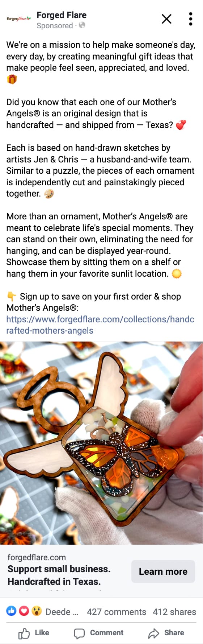Image resolution: width=203 pixels, height=644 pixels.
Task: Click the forgedflare.com domain text
Action: pos(37,557)
